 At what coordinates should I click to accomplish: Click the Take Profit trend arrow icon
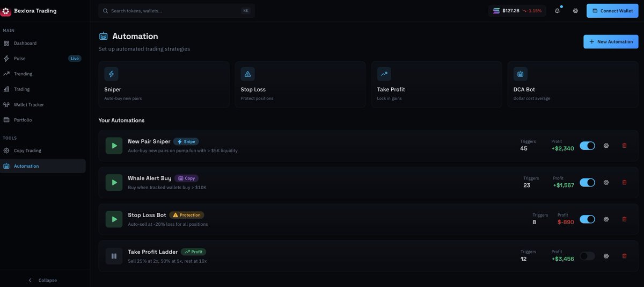tap(384, 74)
